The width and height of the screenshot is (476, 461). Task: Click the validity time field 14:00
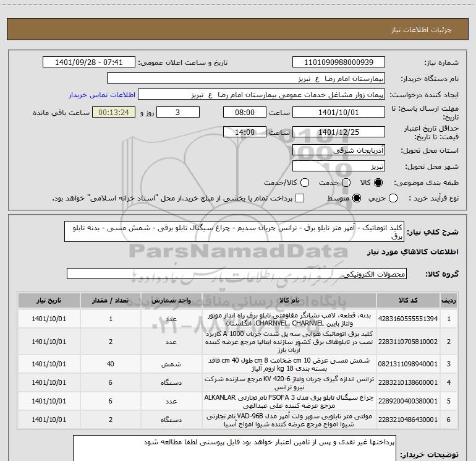(x=245, y=132)
